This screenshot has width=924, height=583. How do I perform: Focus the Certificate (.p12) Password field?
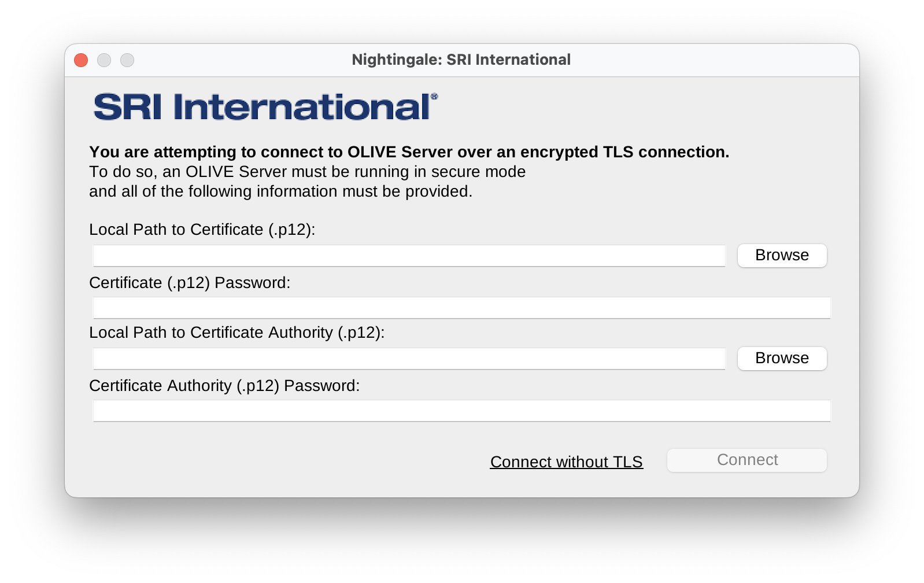click(x=461, y=307)
